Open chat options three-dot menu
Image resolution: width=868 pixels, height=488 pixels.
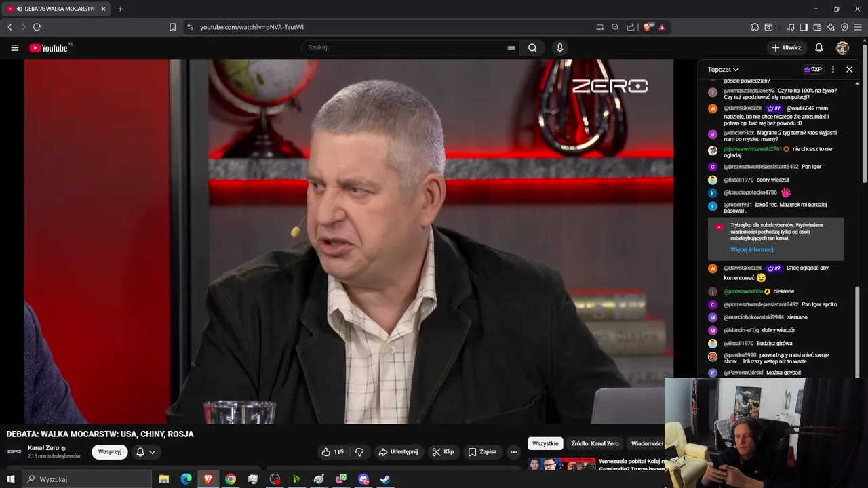coord(833,69)
